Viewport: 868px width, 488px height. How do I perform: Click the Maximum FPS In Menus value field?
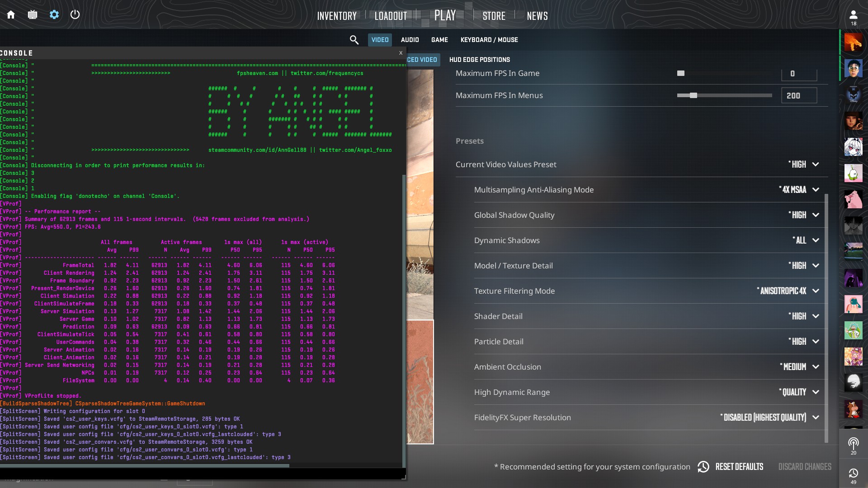pyautogui.click(x=798, y=95)
